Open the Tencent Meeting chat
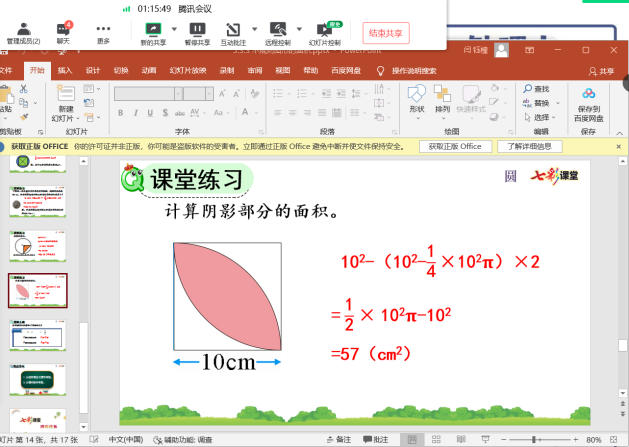 64,31
